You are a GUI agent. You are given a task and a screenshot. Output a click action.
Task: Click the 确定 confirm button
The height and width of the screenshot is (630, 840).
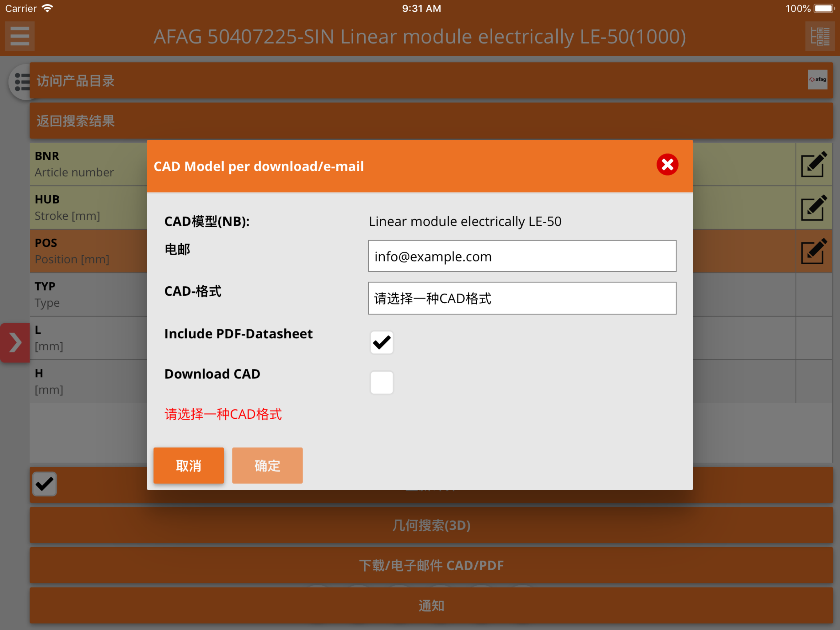tap(267, 465)
